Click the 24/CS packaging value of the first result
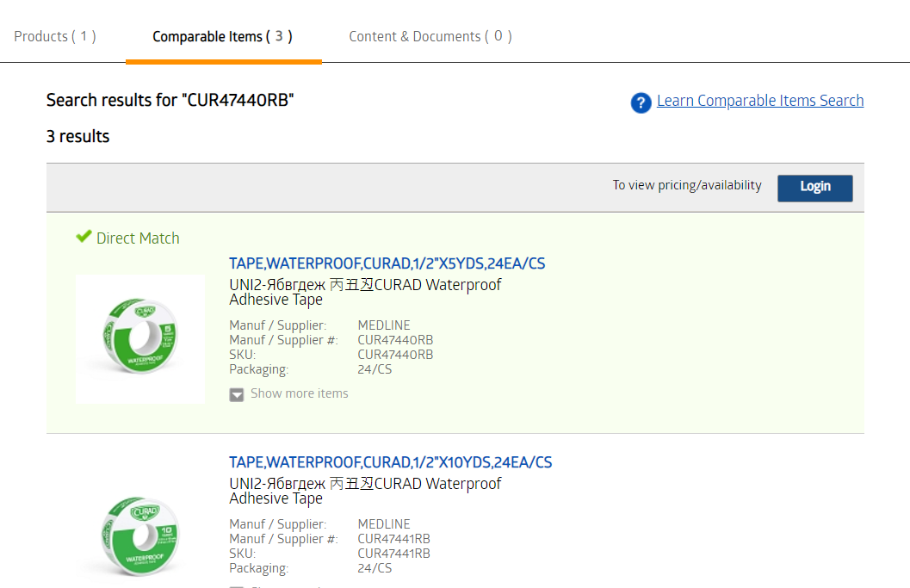The width and height of the screenshot is (910, 588). [375, 369]
